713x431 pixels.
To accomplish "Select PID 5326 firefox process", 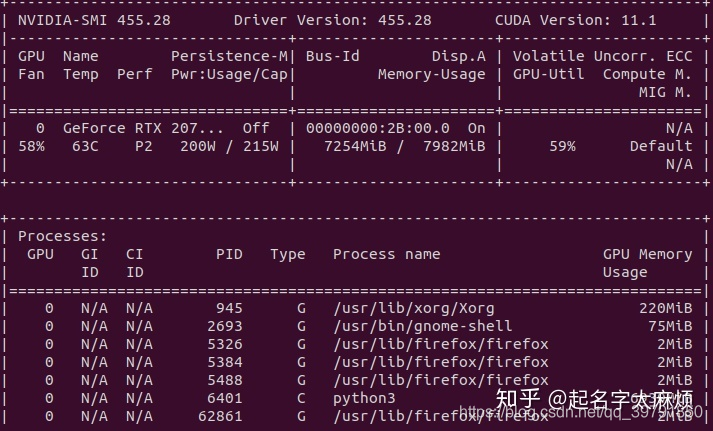I will click(x=225, y=344).
